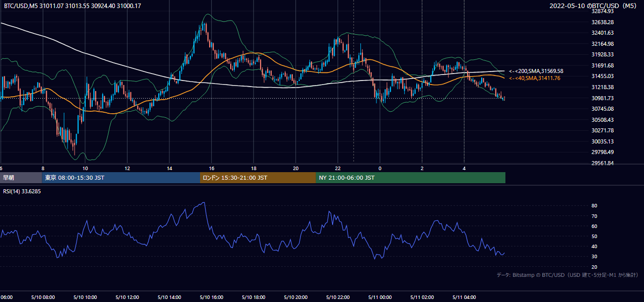Select the 東京 08:00-15:30 JST session bar

pyautogui.click(x=121, y=178)
